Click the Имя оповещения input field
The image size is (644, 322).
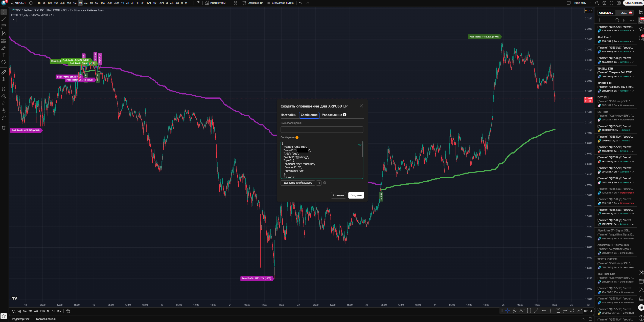coord(322,130)
